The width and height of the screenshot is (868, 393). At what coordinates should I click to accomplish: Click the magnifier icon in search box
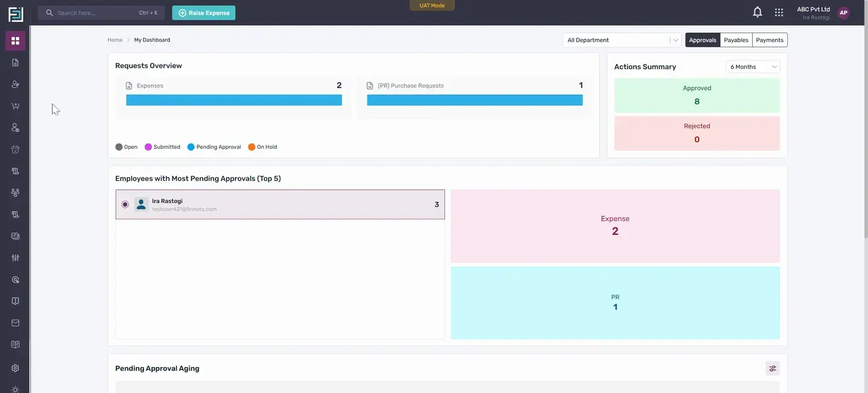pyautogui.click(x=49, y=13)
